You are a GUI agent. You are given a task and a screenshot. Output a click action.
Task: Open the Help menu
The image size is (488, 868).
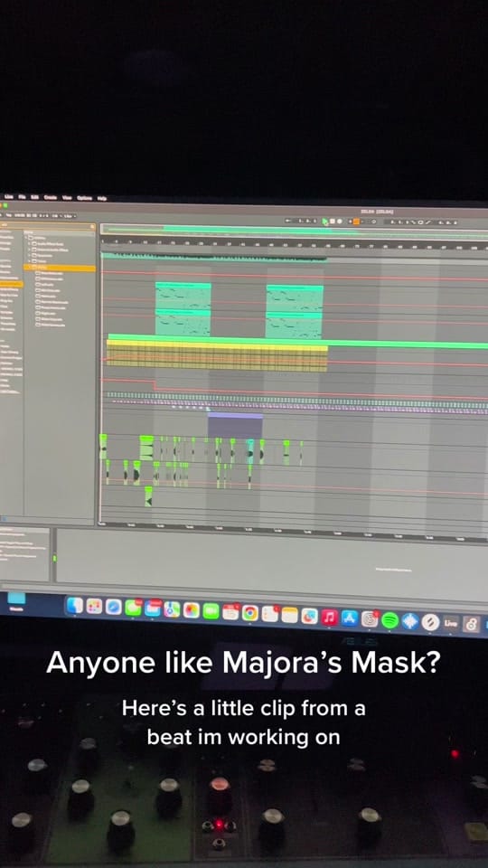(102, 198)
